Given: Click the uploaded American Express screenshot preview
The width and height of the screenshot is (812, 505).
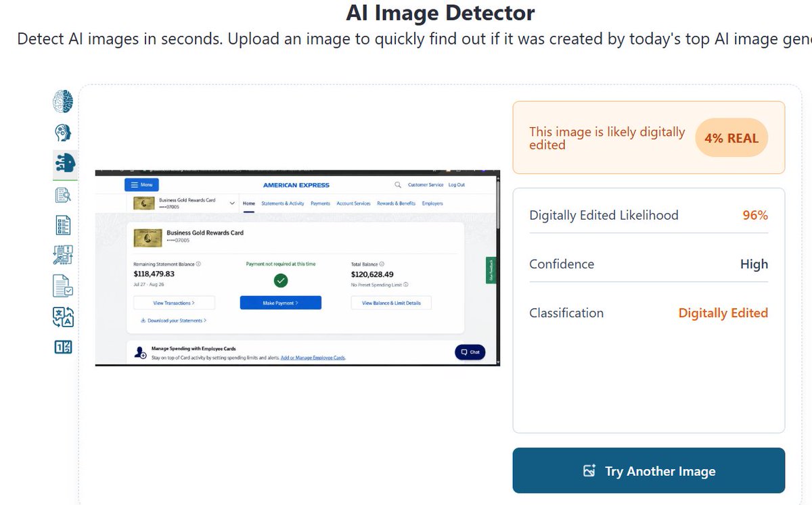Looking at the screenshot, I should tap(297, 268).
